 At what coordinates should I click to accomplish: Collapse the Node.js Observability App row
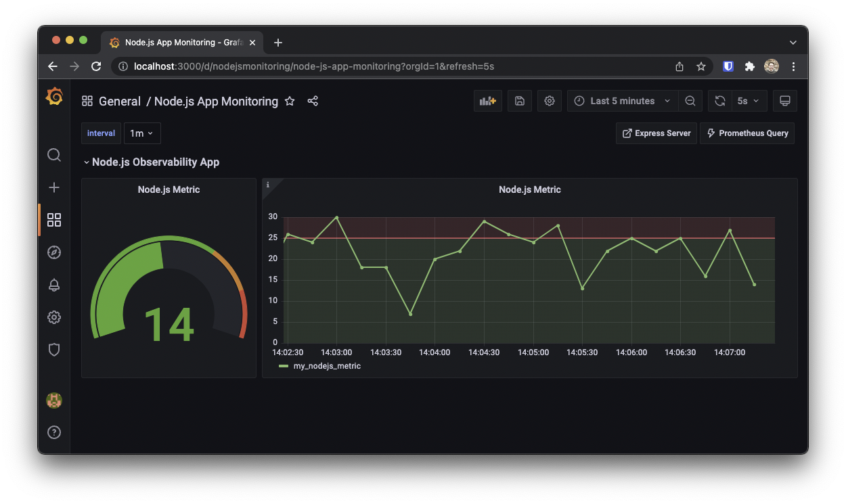151,162
